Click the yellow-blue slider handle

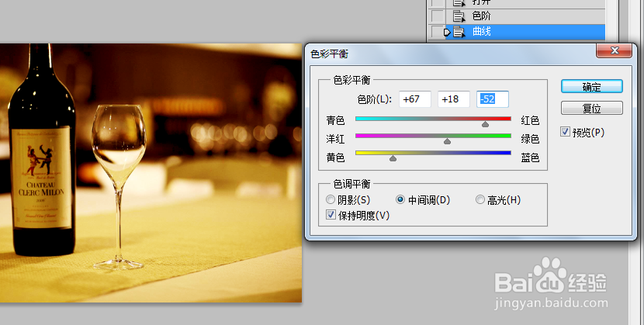point(393,158)
